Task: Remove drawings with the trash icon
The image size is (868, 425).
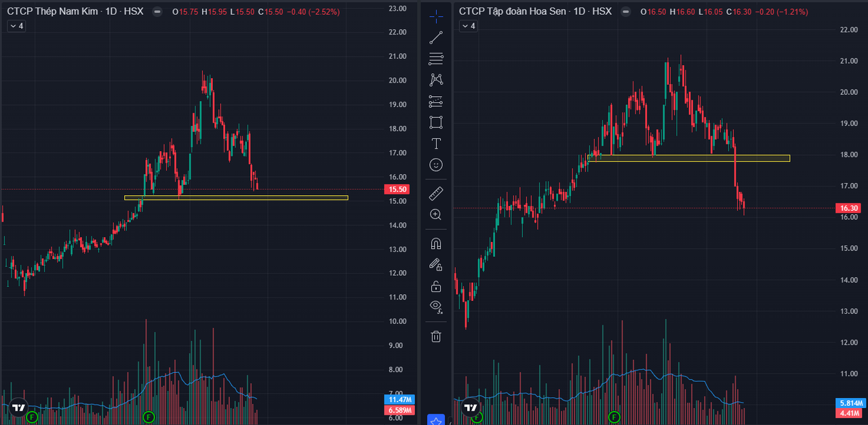Action: coord(436,336)
